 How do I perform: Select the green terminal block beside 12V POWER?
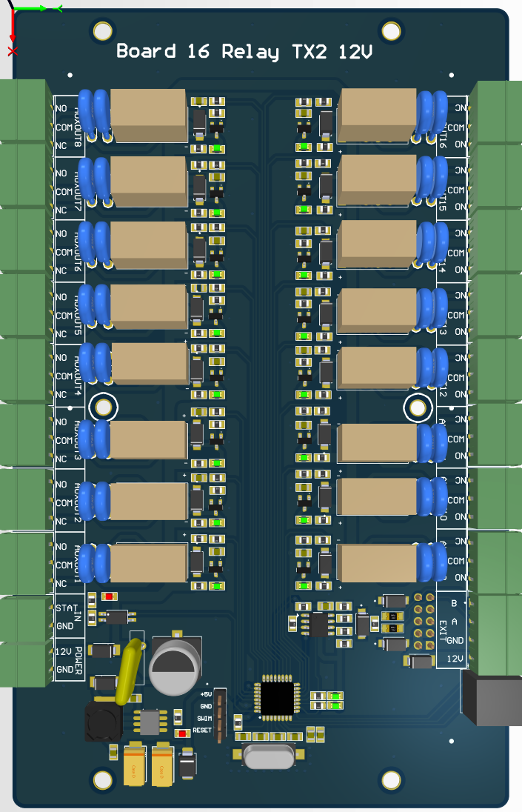click(26, 664)
